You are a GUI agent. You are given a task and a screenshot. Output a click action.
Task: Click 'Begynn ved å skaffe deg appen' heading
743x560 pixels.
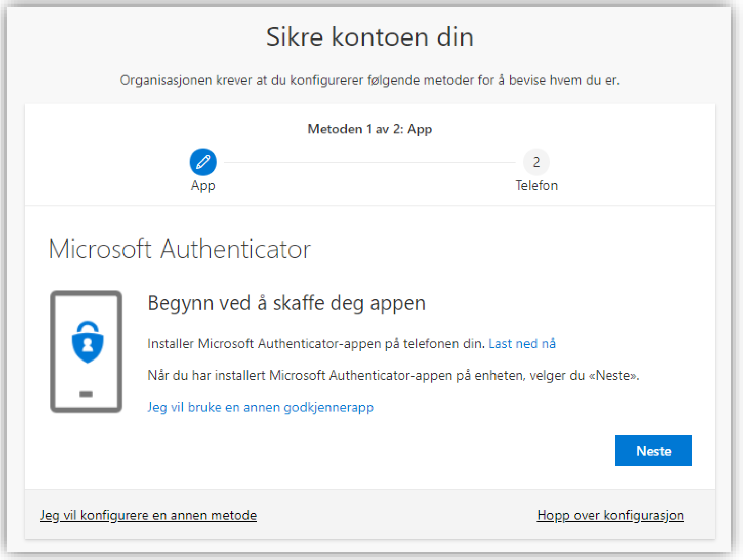point(286,303)
